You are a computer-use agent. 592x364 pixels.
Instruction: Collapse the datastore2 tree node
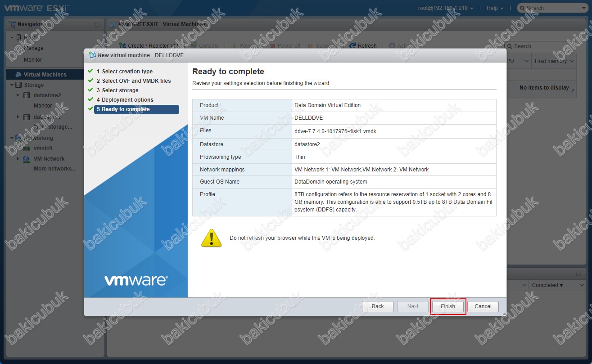click(x=18, y=95)
